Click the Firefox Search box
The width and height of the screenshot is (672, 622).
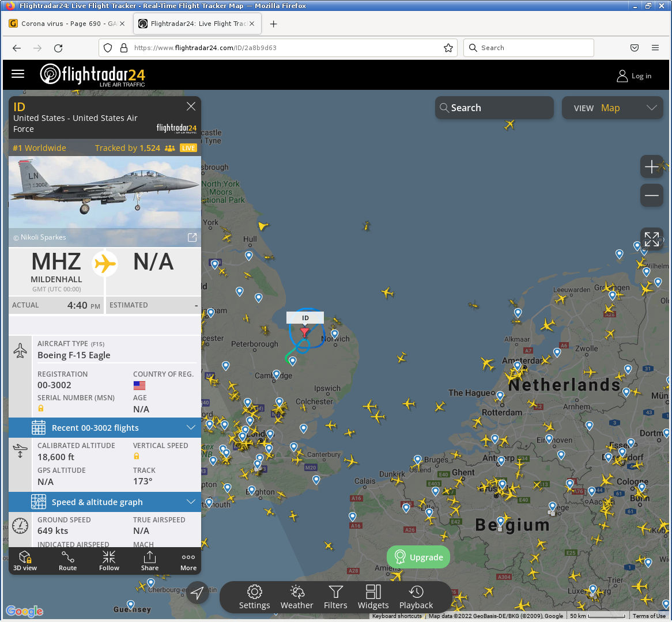[528, 48]
